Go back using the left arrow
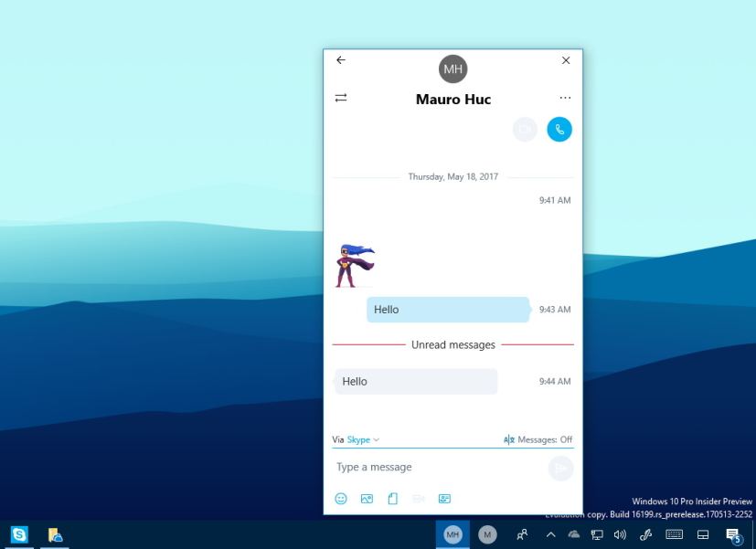The width and height of the screenshot is (756, 549). [x=341, y=60]
